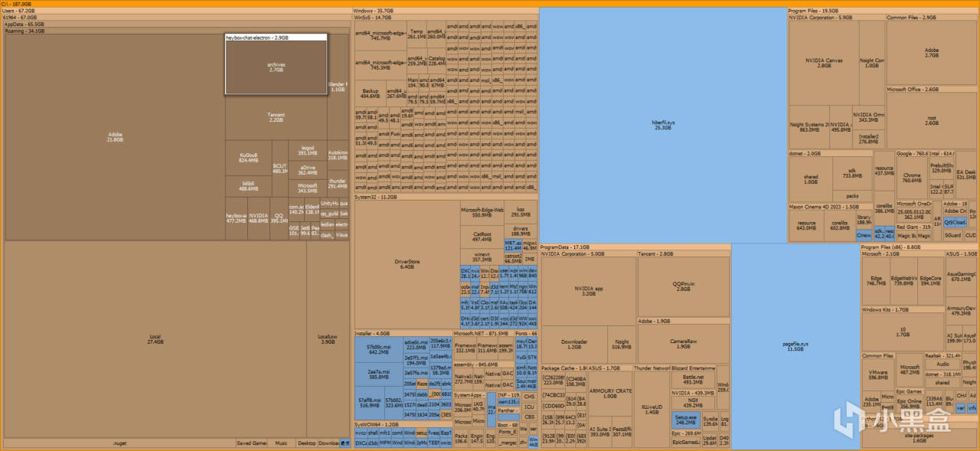Select the Autokroma 318.1MB block
The image size is (980, 451).
[338, 155]
